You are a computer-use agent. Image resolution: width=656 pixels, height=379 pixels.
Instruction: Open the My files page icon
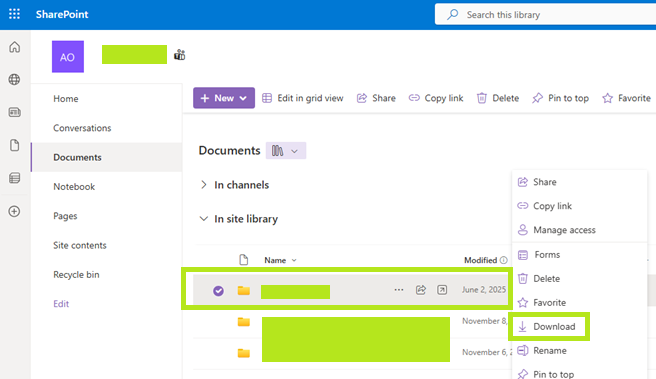coord(15,145)
